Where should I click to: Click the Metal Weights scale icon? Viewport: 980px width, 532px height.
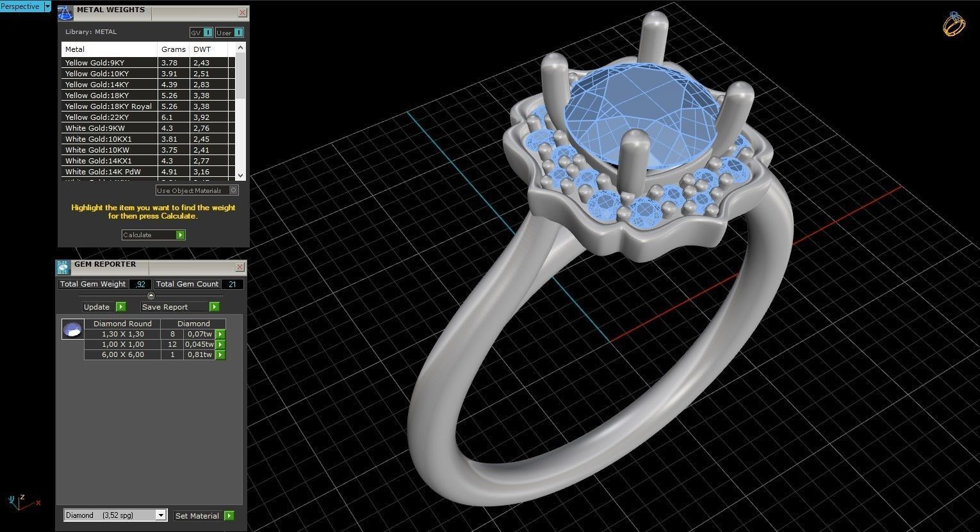click(x=65, y=13)
